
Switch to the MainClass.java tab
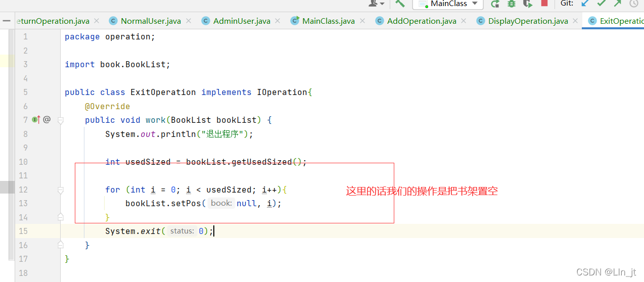click(x=328, y=21)
